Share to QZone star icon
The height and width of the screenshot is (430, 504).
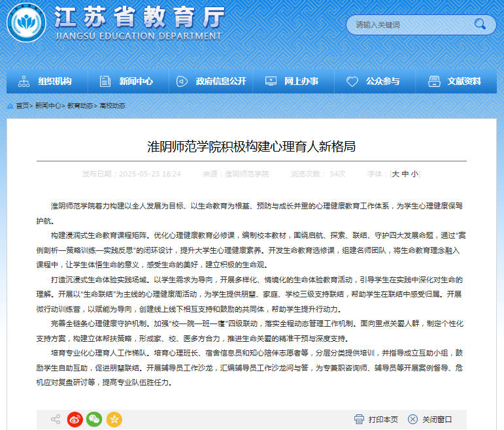tap(114, 420)
